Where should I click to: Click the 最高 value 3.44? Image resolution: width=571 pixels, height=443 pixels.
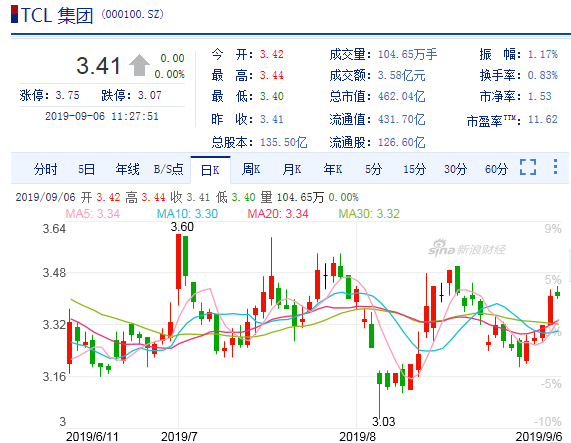tap(272, 75)
